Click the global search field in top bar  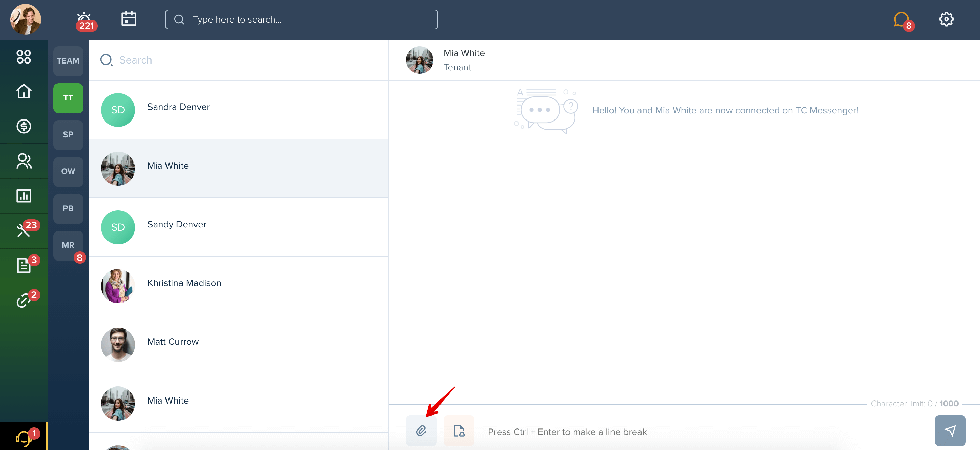[x=301, y=19]
